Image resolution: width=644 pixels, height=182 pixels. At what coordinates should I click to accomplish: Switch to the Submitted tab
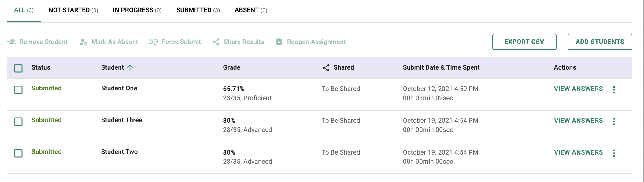(x=198, y=10)
